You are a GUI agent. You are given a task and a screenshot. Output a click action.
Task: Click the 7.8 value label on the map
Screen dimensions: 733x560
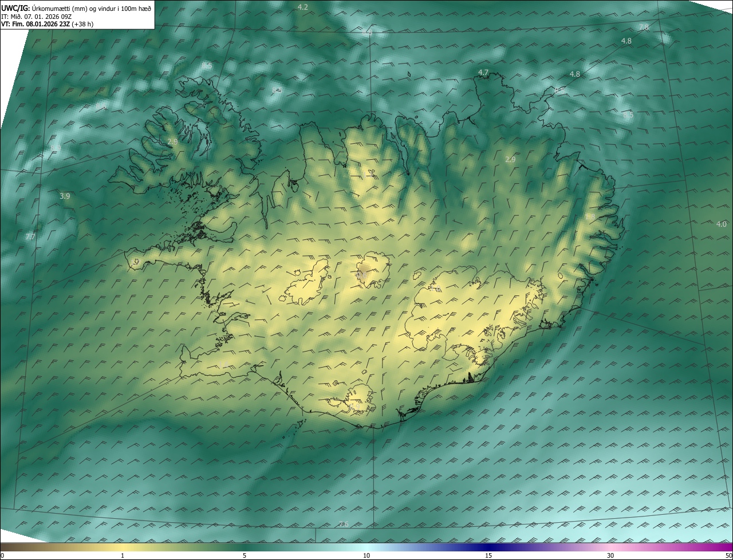[x=644, y=27]
